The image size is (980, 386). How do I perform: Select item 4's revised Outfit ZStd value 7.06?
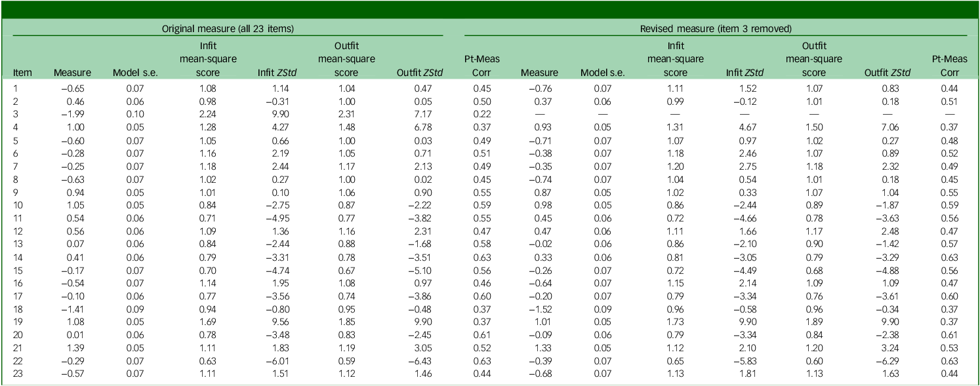click(x=885, y=127)
